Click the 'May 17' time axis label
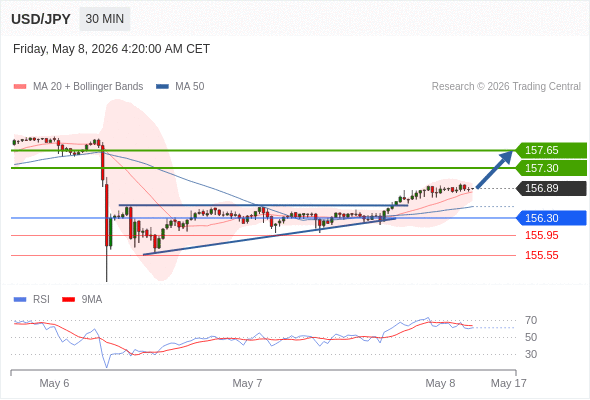590x400 pixels. click(x=509, y=383)
